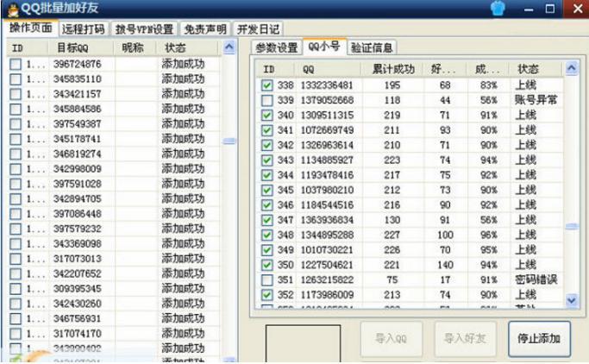Click the right table 状态 column header
This screenshot has width=589, height=364.
tap(535, 69)
